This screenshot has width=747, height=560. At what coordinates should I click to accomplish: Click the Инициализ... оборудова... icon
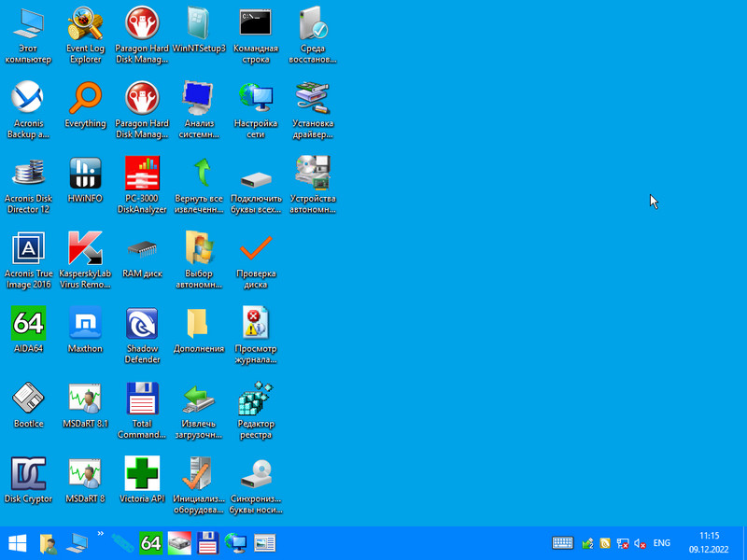(199, 485)
